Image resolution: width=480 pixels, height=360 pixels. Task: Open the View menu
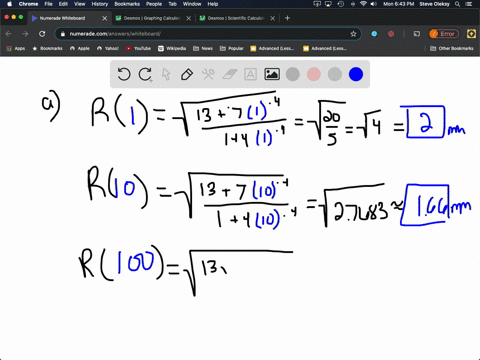(x=79, y=4)
